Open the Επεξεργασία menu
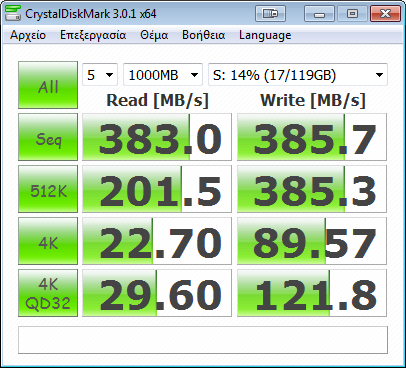This screenshot has width=406, height=368. [93, 35]
